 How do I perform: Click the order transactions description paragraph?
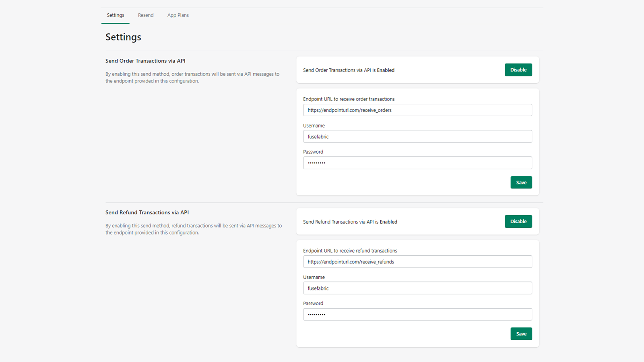192,78
